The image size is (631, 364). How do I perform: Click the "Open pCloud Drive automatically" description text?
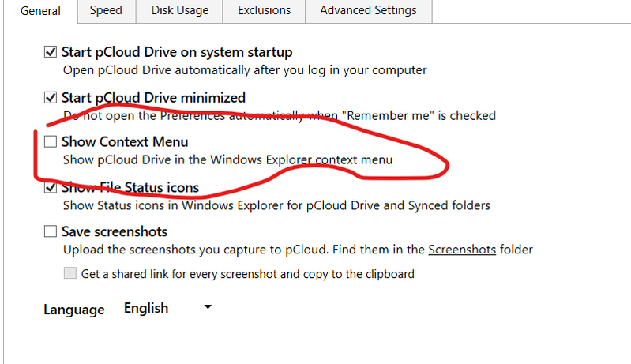(x=245, y=70)
